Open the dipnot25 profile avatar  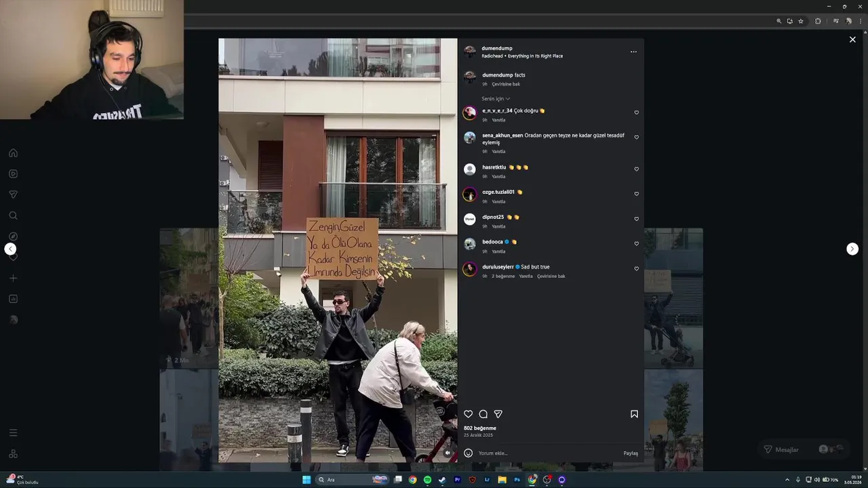pos(469,219)
